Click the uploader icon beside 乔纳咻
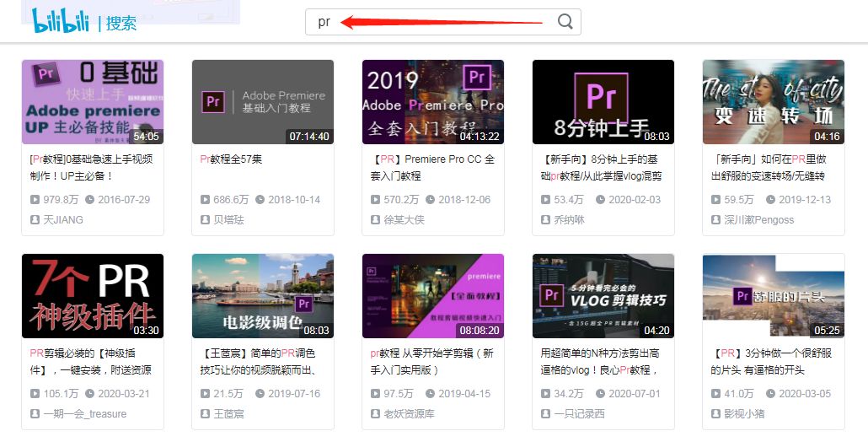Viewport: 868px width, 442px height. tap(545, 220)
